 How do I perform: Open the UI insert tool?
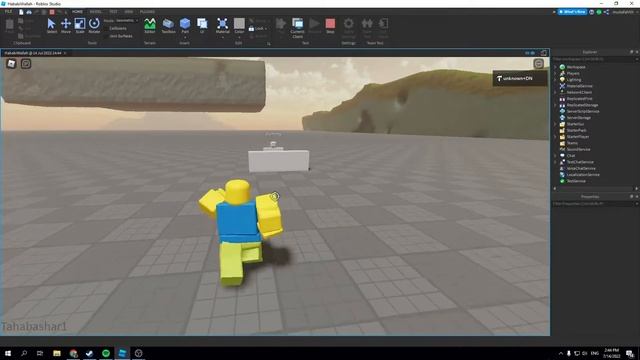pos(202,25)
